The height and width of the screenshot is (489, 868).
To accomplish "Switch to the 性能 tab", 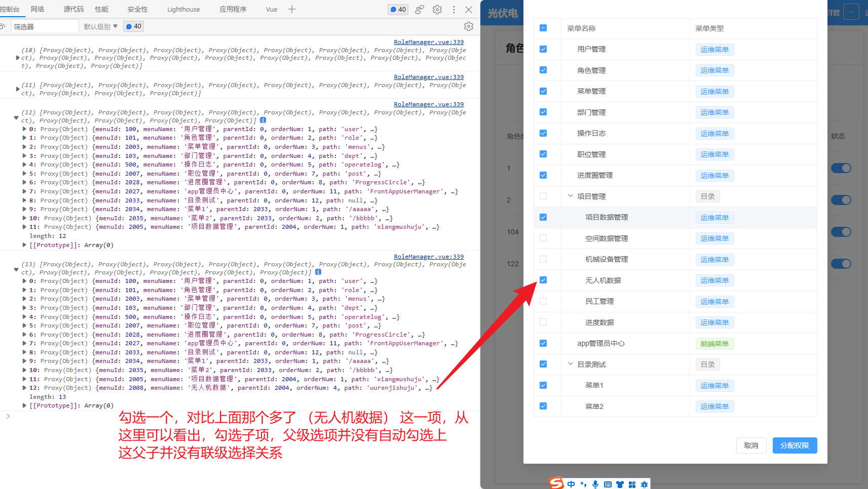I will [x=102, y=9].
